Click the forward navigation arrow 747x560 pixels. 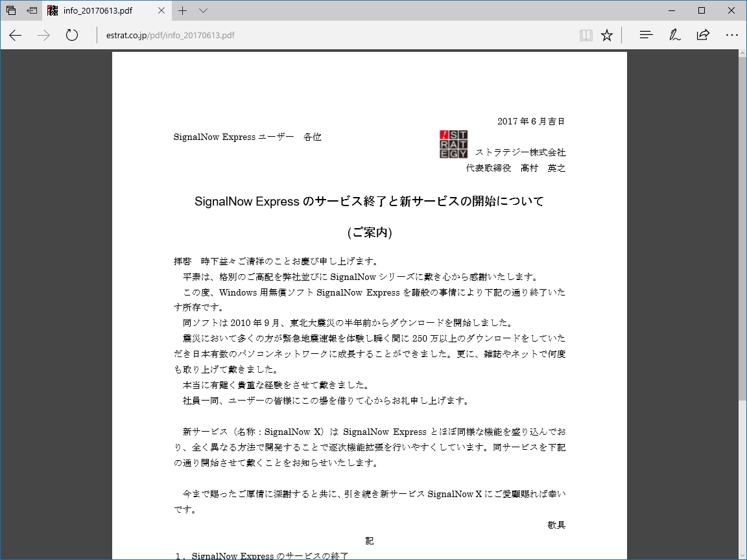[x=43, y=36]
